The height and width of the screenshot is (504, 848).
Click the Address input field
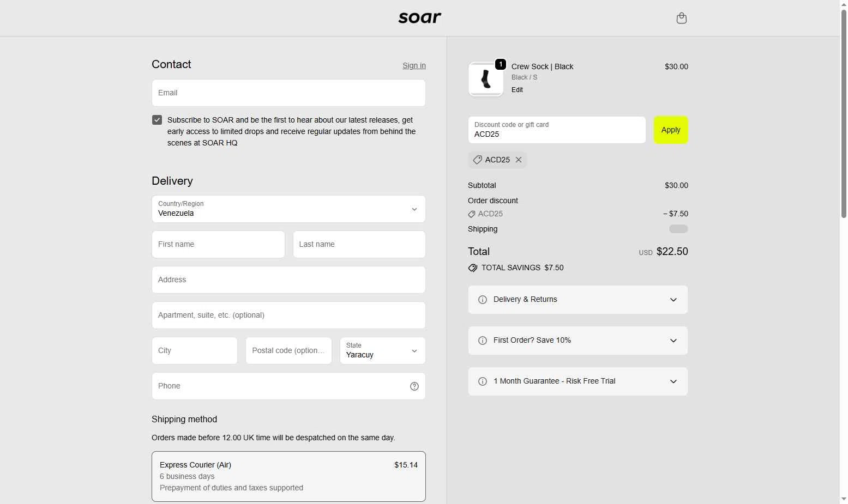288,280
